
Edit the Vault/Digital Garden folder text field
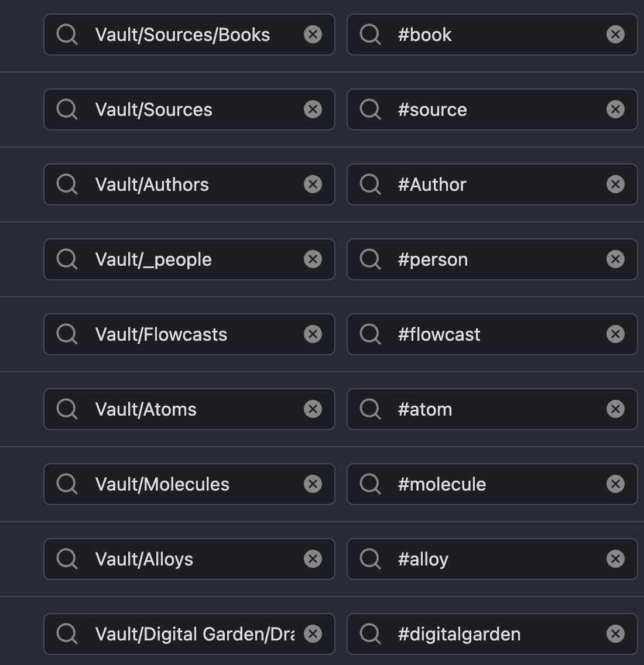click(189, 633)
